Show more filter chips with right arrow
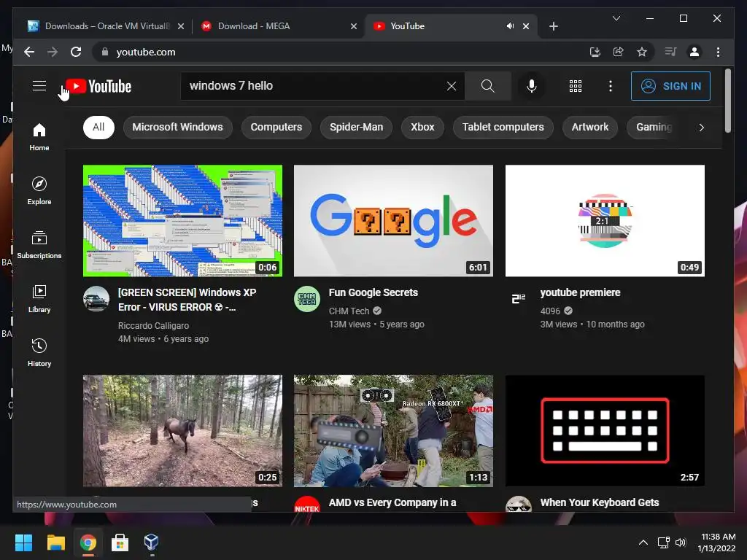The image size is (747, 560). (701, 127)
